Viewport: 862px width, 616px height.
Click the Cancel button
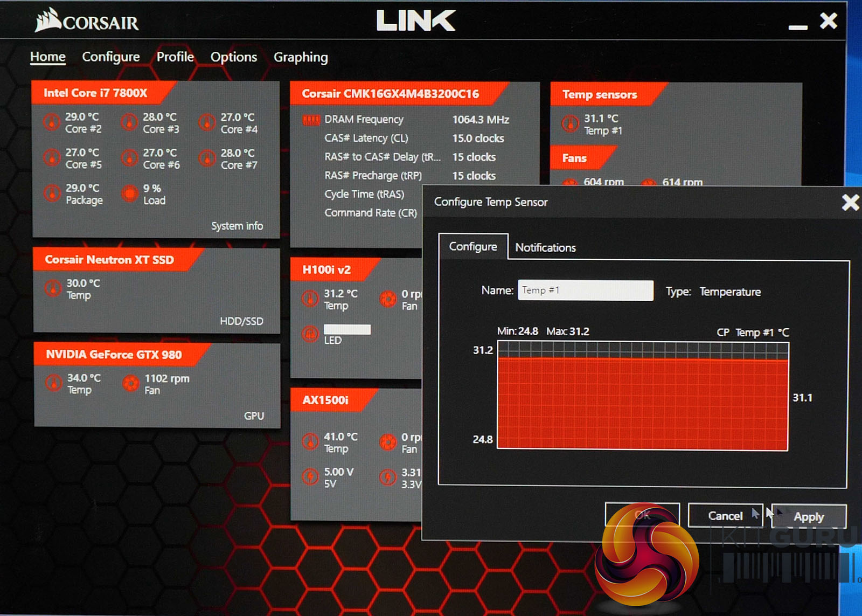[x=725, y=516]
